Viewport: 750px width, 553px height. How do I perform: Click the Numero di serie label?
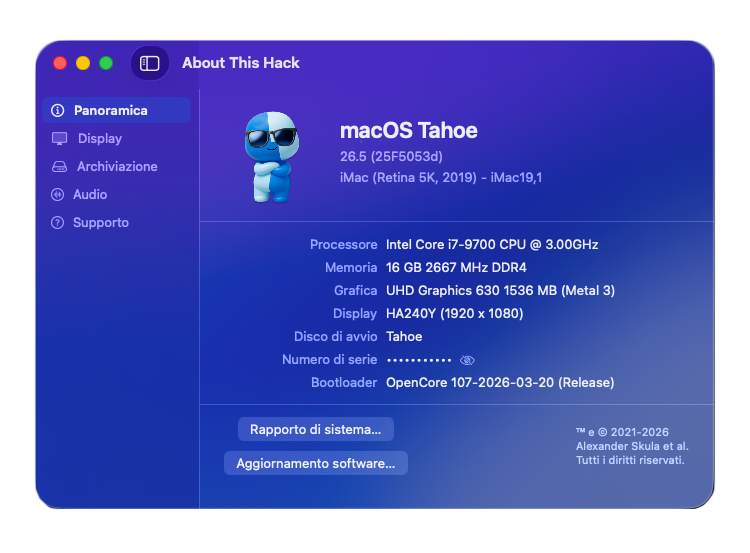pyautogui.click(x=330, y=359)
